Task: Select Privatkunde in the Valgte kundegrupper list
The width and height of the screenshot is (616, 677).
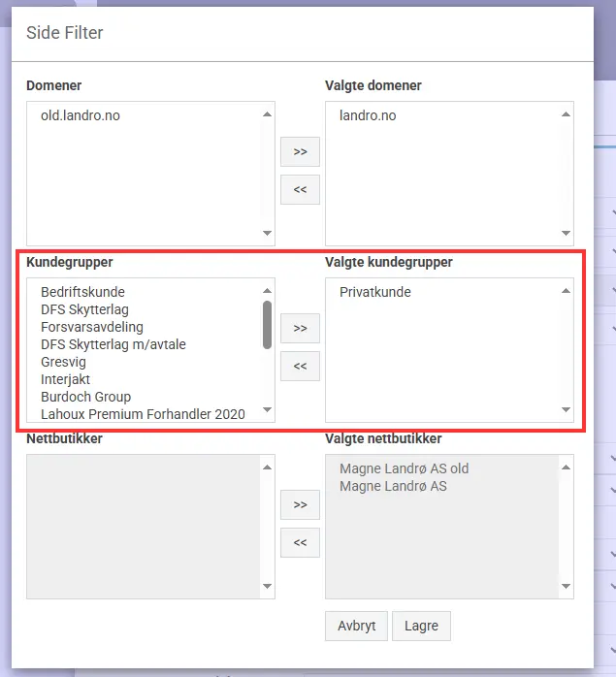Action: coord(375,292)
